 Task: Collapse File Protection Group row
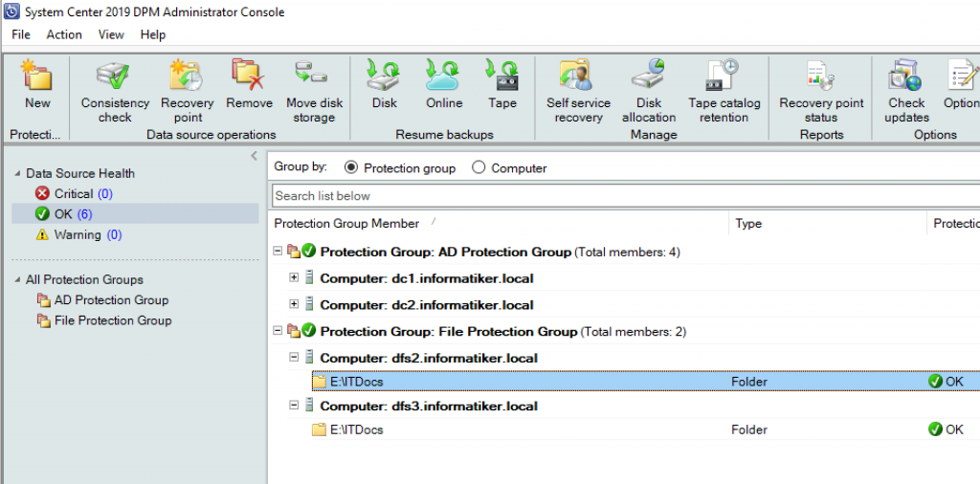click(x=278, y=331)
